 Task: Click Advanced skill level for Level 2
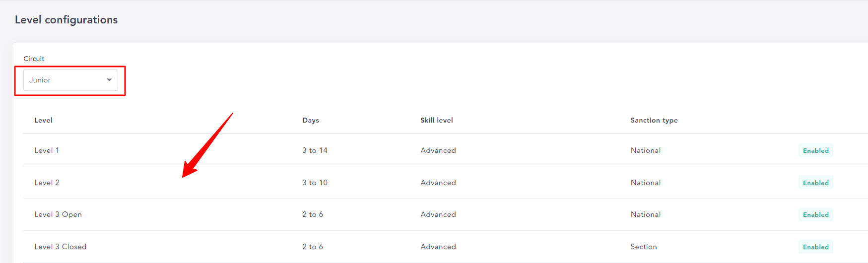pyautogui.click(x=438, y=183)
